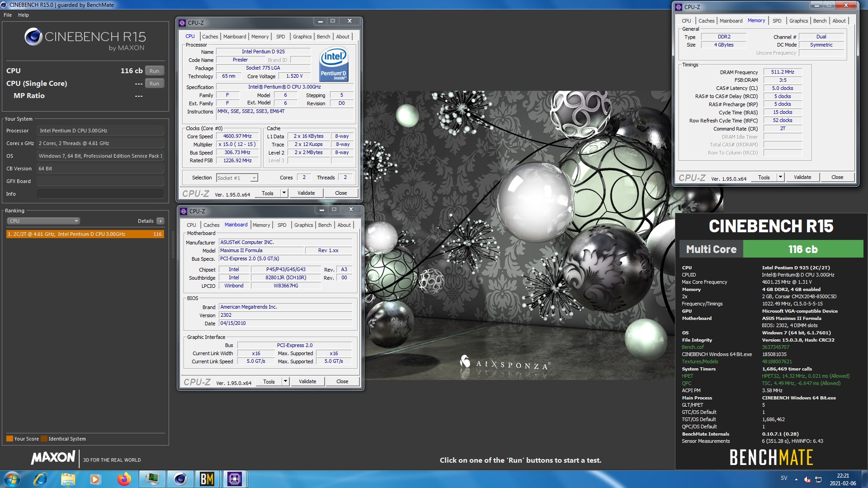Click CPU-Z CPU window title icon
Screen dimensions: 868x488
(182, 23)
